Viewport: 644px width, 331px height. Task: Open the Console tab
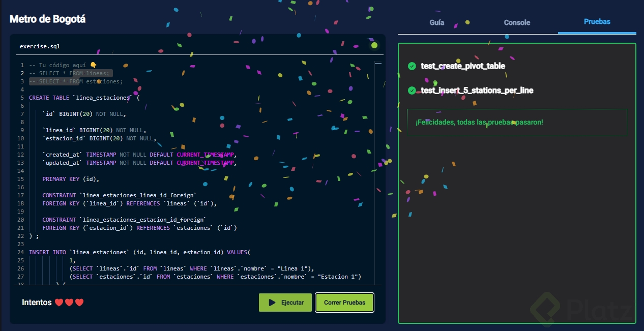[x=517, y=22]
